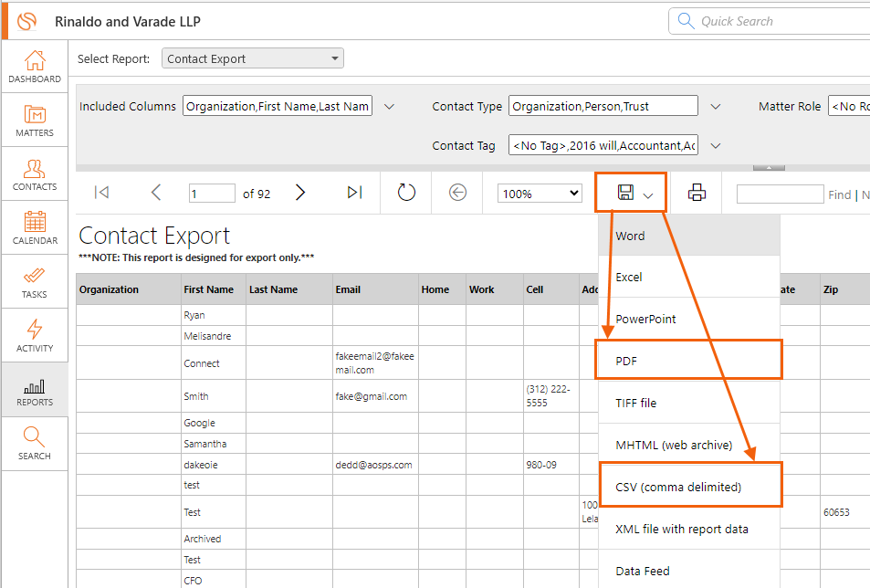Click the Rinaldo and Varade LLP title
Image resolution: width=870 pixels, height=588 pixels.
tap(128, 21)
